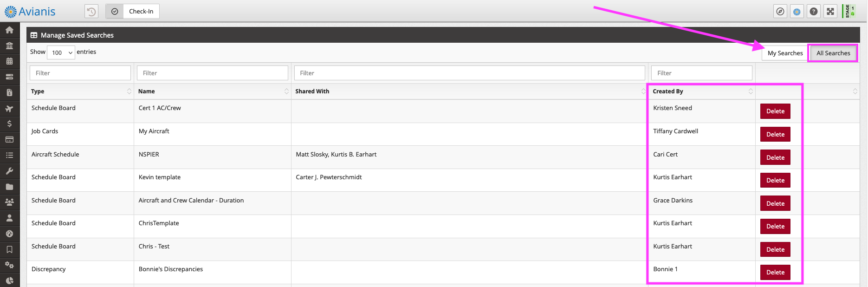The width and height of the screenshot is (868, 287).
Task: Open the compass navigation icon
Action: 780,12
